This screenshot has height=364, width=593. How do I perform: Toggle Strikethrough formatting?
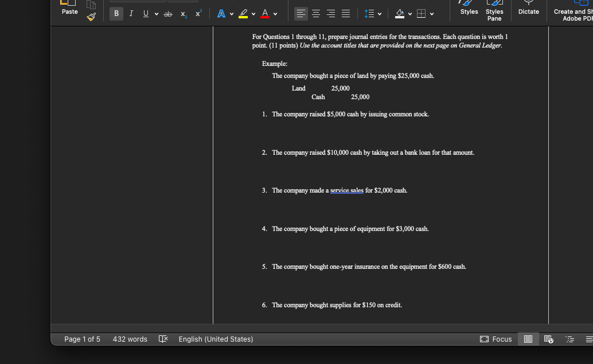pos(168,14)
